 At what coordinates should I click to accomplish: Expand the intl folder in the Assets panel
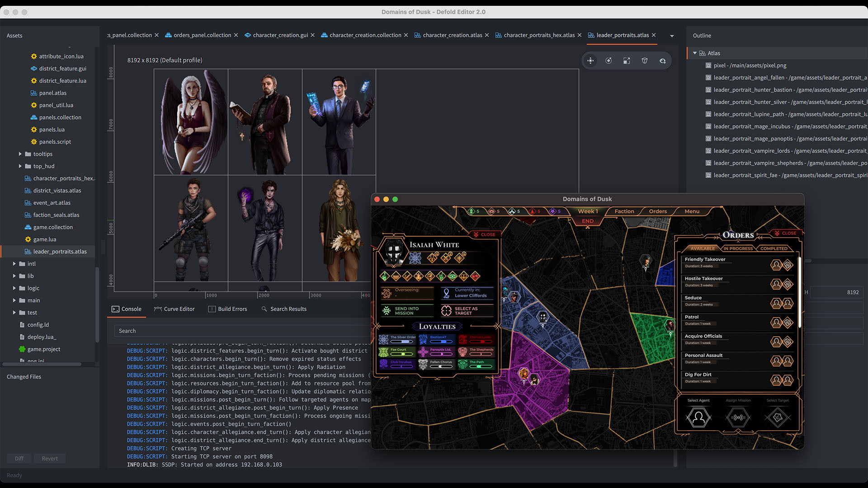click(x=14, y=263)
